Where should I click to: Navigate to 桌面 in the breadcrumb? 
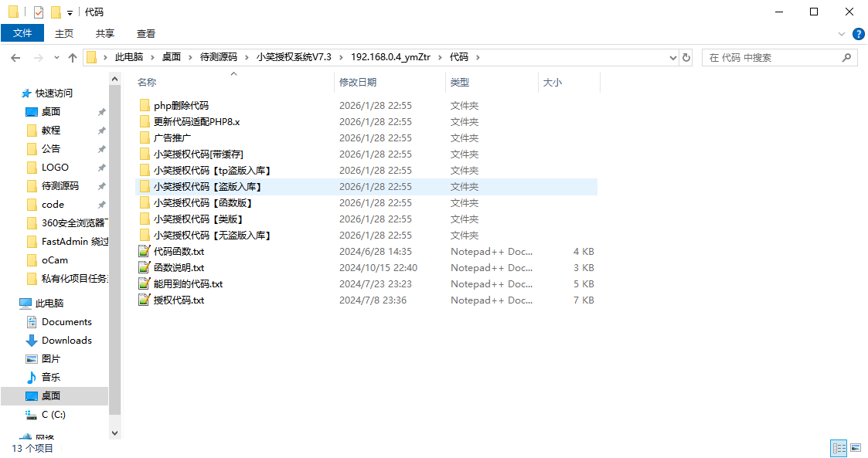point(171,57)
